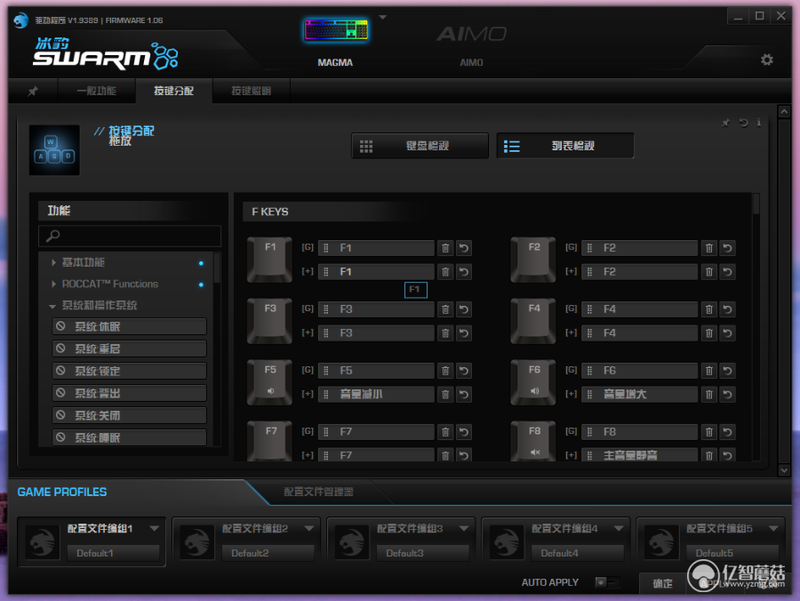Pin the key assignment panel
The width and height of the screenshot is (800, 601).
726,122
